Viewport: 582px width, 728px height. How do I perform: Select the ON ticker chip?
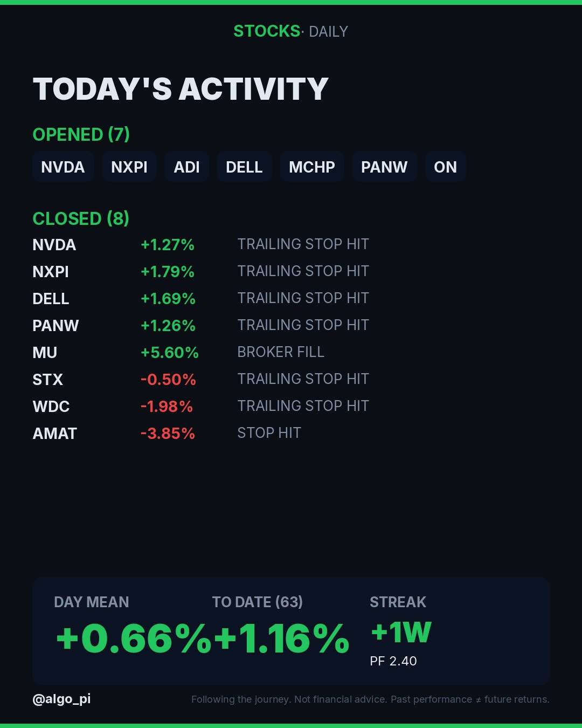tap(446, 167)
